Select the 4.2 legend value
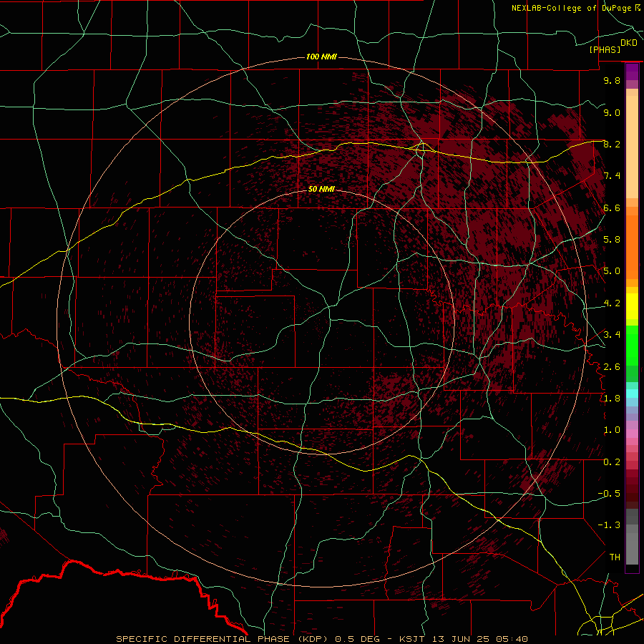This screenshot has width=644, height=644. (x=612, y=303)
